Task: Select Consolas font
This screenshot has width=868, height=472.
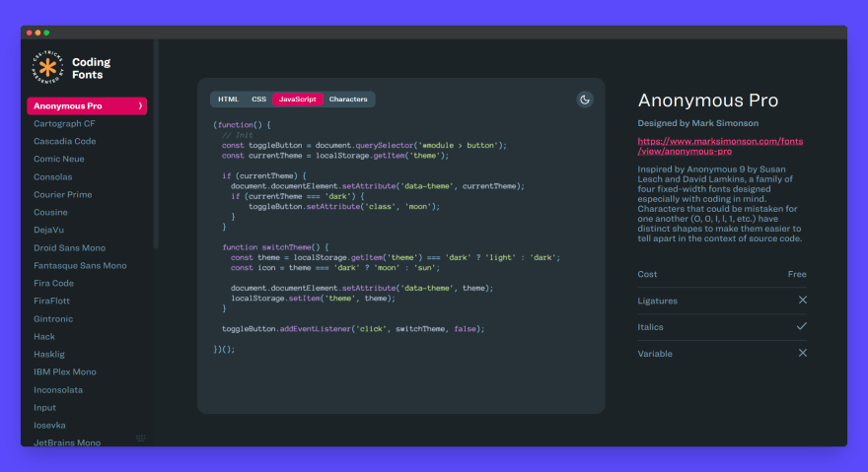Action: (x=52, y=177)
